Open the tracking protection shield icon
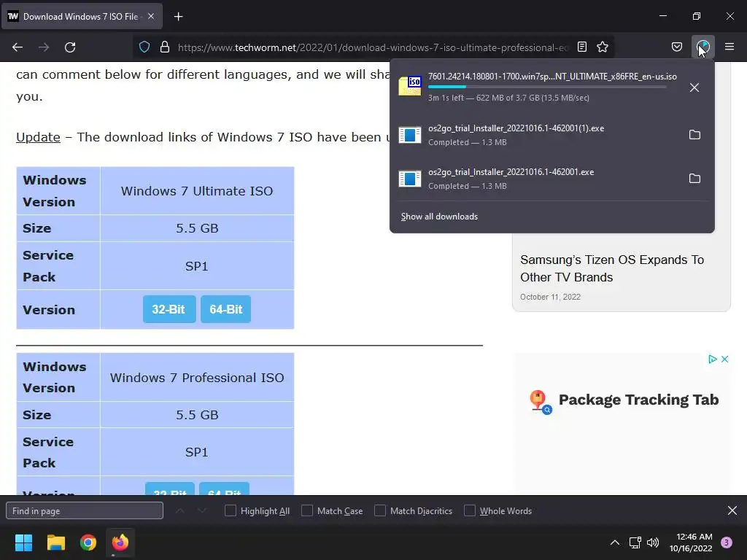The height and width of the screenshot is (560, 747). 144,47
